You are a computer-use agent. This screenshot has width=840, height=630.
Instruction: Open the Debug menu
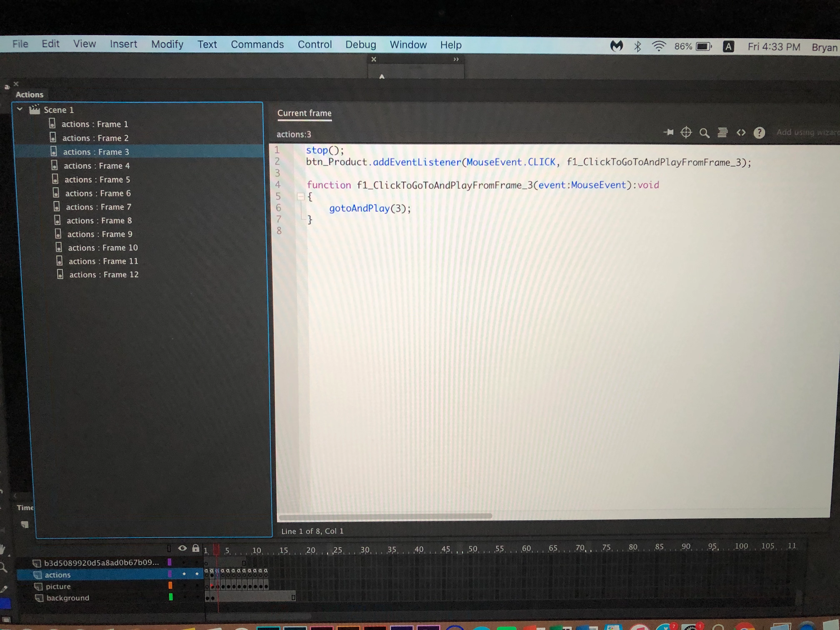point(360,45)
